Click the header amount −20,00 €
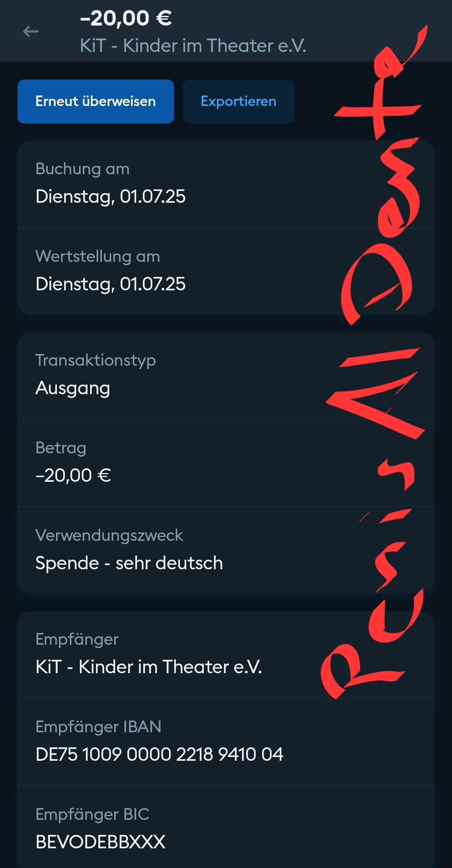This screenshot has width=452, height=868. click(x=126, y=18)
